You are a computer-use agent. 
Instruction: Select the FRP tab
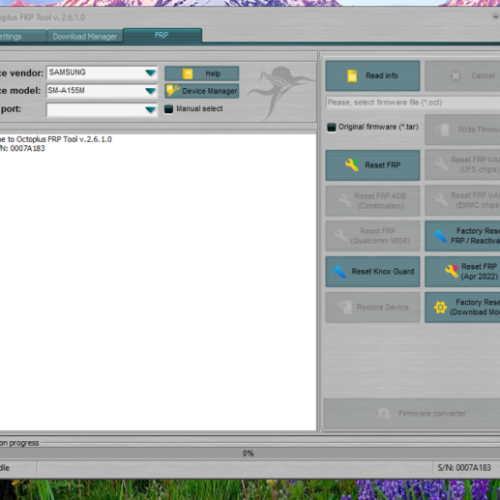(162, 35)
